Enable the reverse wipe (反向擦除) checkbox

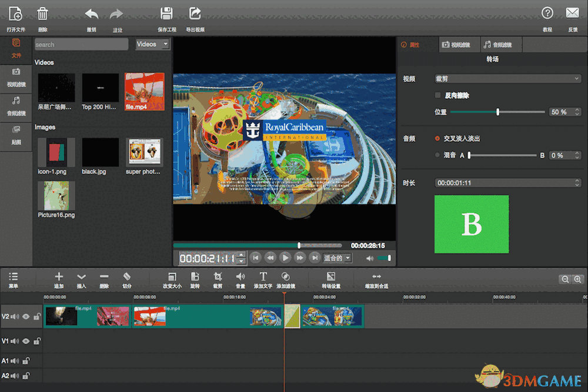[437, 95]
